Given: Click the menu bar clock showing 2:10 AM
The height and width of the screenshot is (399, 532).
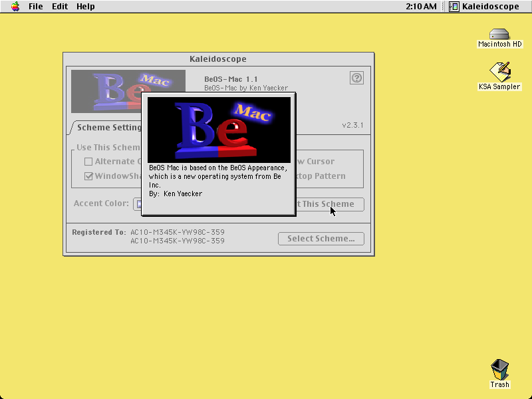Looking at the screenshot, I should (421, 7).
